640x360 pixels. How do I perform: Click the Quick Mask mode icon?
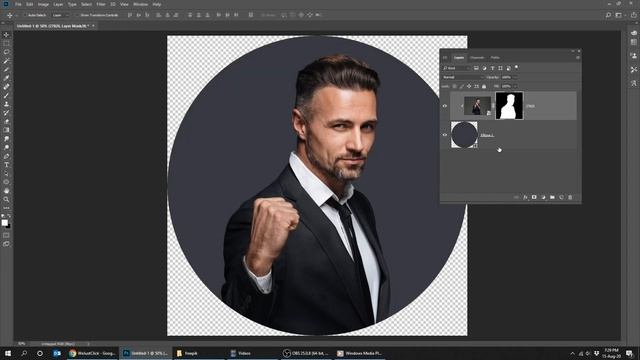coord(6,235)
